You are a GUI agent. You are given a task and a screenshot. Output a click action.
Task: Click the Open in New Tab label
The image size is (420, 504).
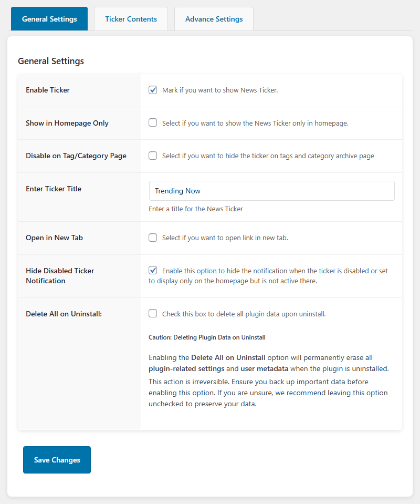coord(54,238)
